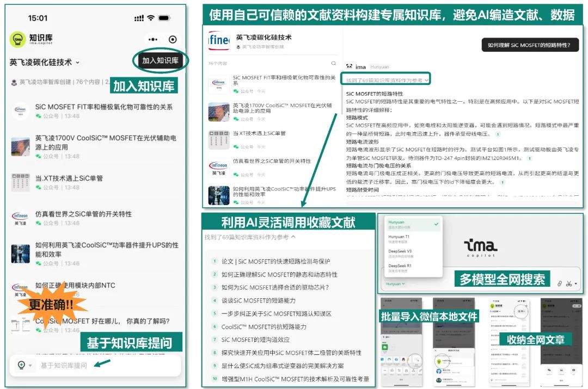Click the 基于知识库提问 input field

tap(95, 365)
